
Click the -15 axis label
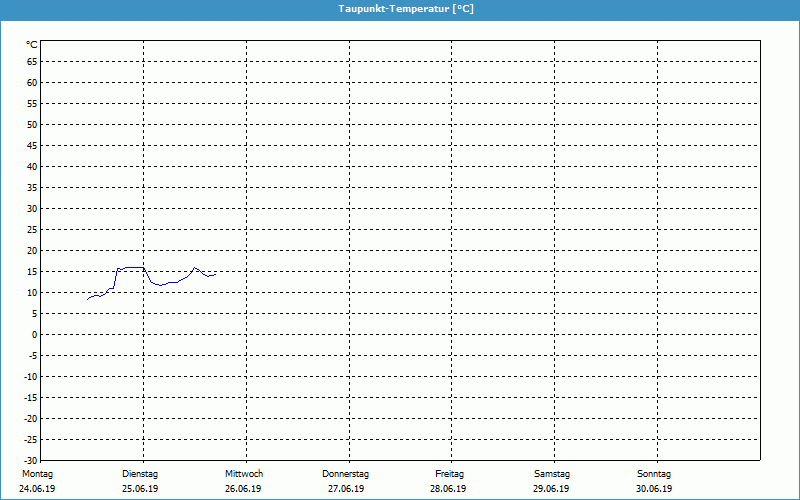click(x=31, y=397)
